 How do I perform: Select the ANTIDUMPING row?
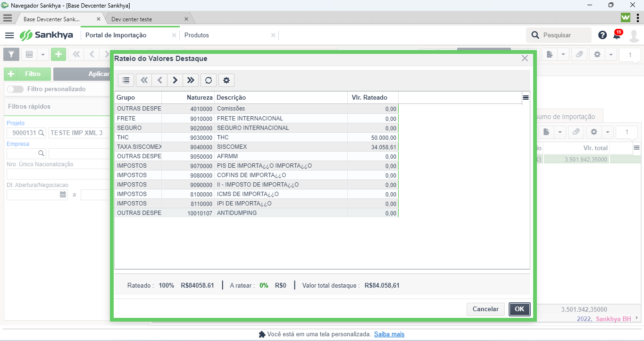[257, 213]
